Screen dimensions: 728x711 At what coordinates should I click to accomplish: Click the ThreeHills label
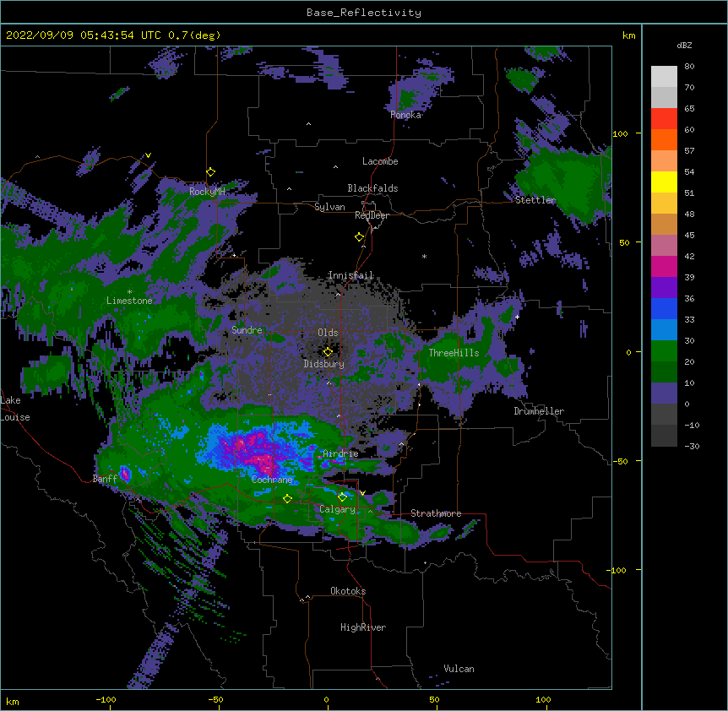[454, 353]
